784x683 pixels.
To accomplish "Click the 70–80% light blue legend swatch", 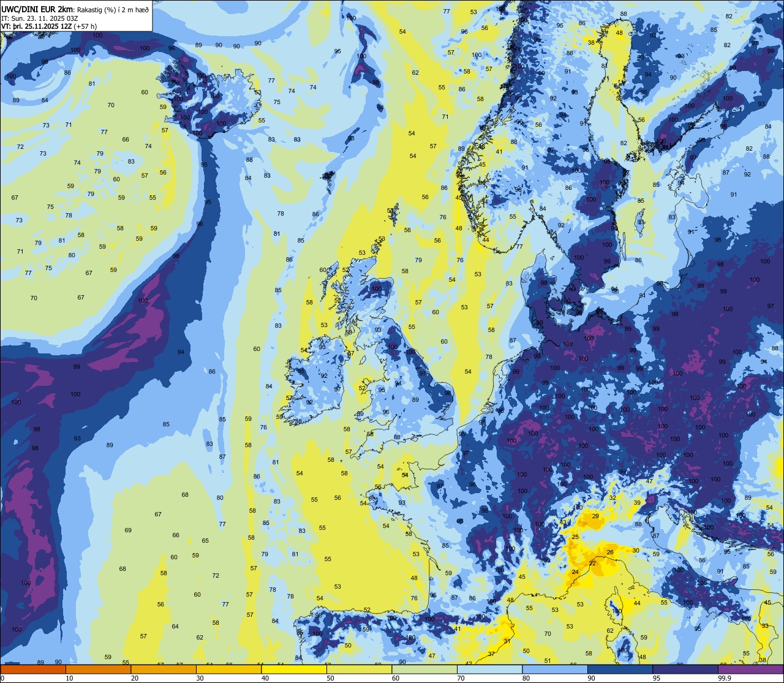I will (x=489, y=669).
